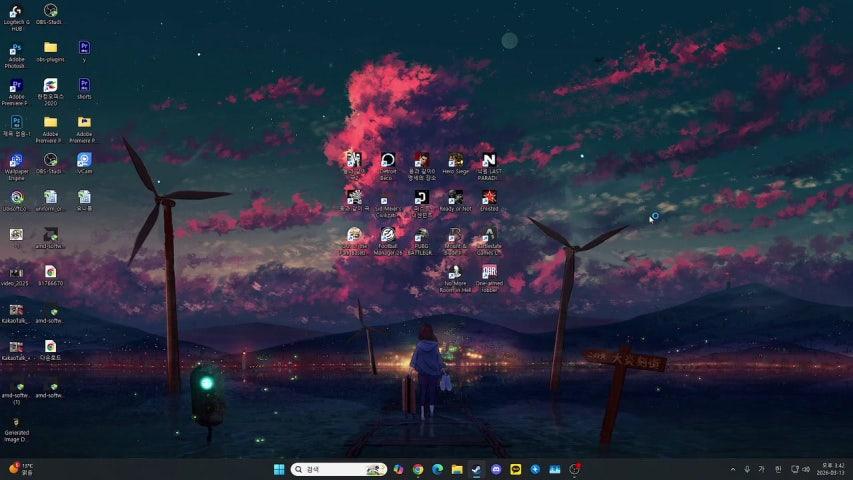Open the Logitech G HUB desktop shortcut
The width and height of the screenshot is (853, 480).
point(16,13)
